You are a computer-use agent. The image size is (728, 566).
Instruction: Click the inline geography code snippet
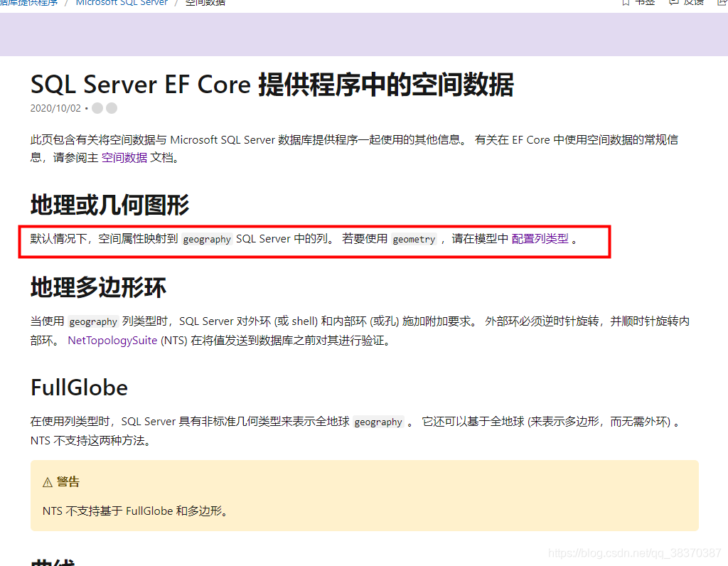(206, 239)
